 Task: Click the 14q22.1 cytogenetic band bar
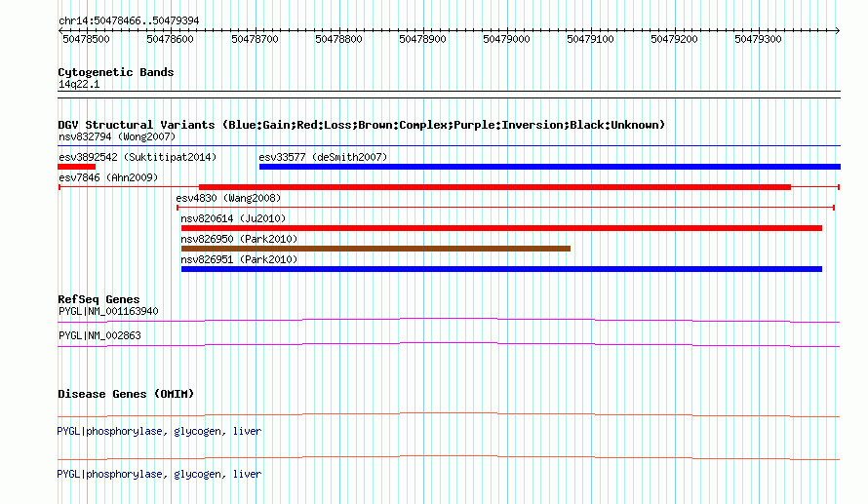[449, 95]
